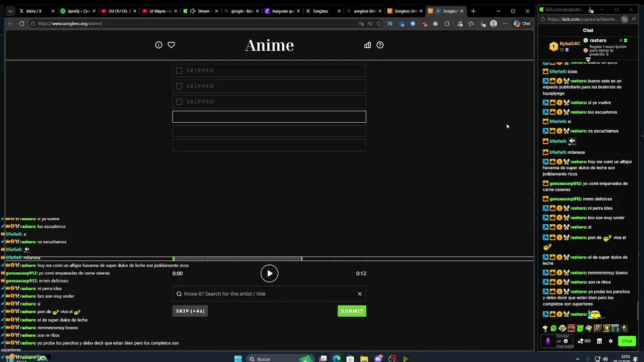
Task: Type in Know it? search field
Action: [x=269, y=294]
